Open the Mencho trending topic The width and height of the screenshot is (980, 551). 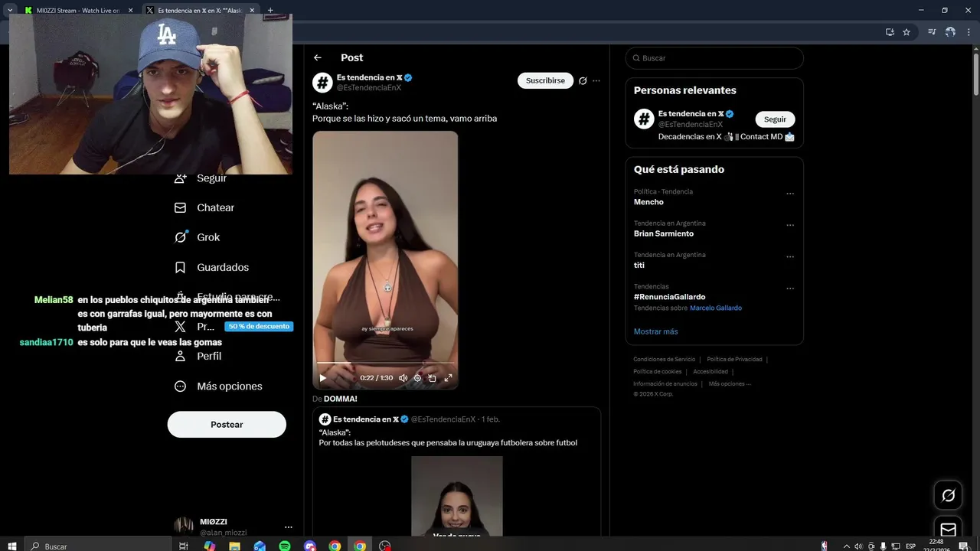648,202
